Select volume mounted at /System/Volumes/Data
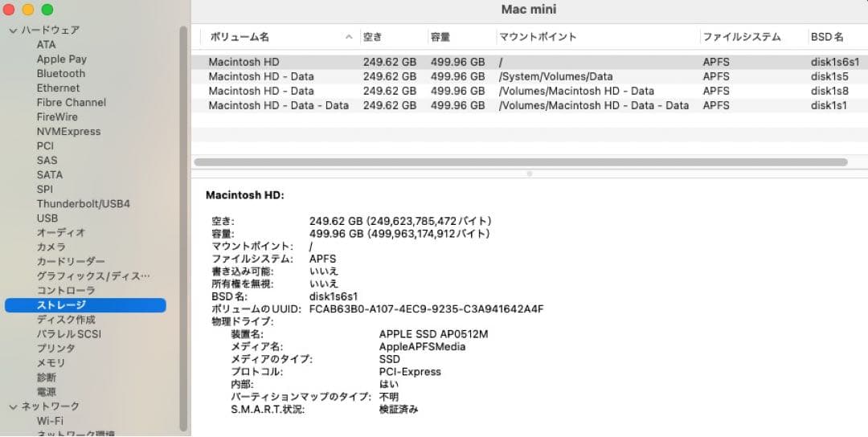Screen dimensions: 868x437 (x=530, y=76)
